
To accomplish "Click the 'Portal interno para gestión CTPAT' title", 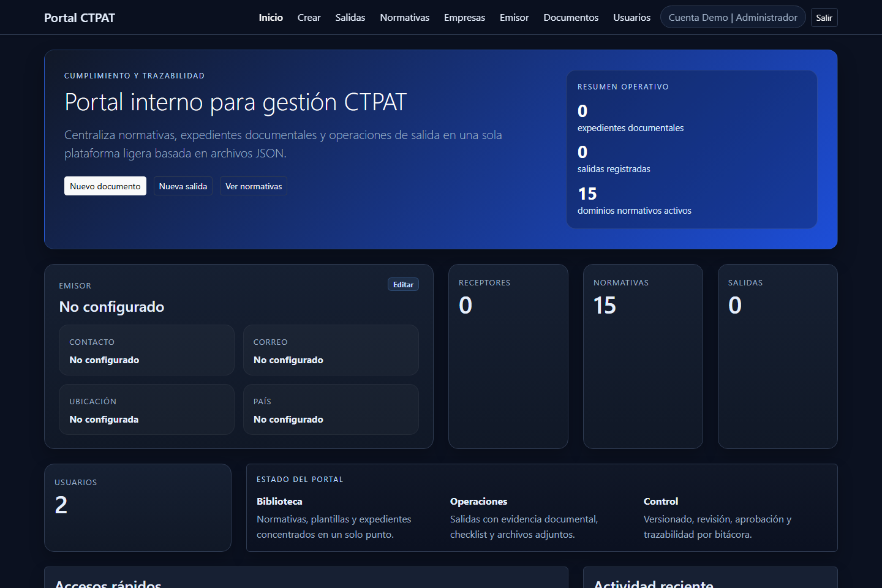I will click(236, 102).
